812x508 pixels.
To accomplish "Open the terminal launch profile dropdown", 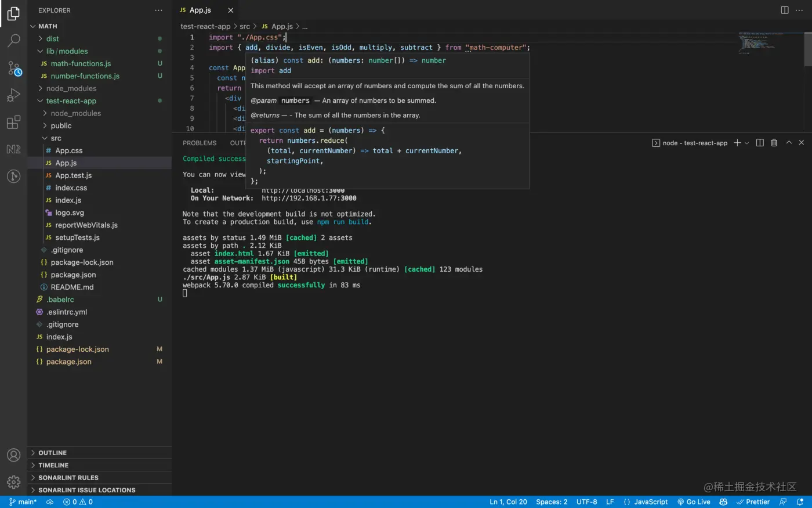I will click(746, 143).
